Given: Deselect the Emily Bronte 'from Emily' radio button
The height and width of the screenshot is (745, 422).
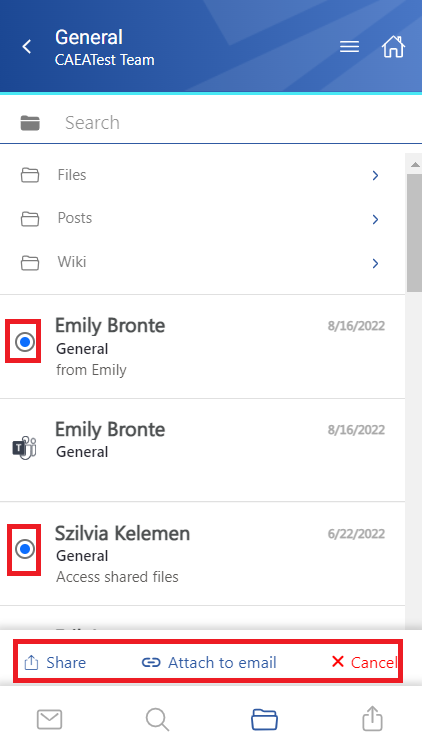Looking at the screenshot, I should pos(25,342).
